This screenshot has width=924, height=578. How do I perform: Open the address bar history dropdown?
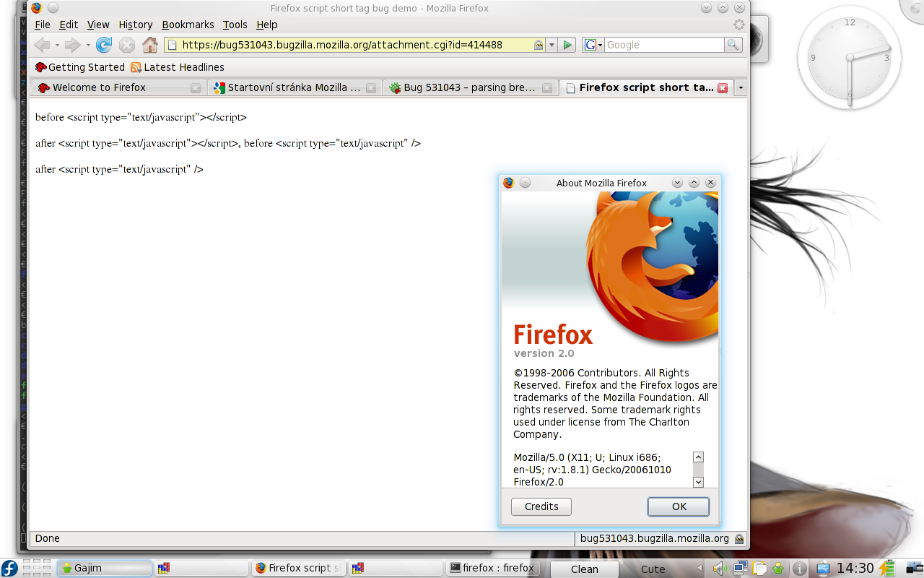click(x=552, y=45)
